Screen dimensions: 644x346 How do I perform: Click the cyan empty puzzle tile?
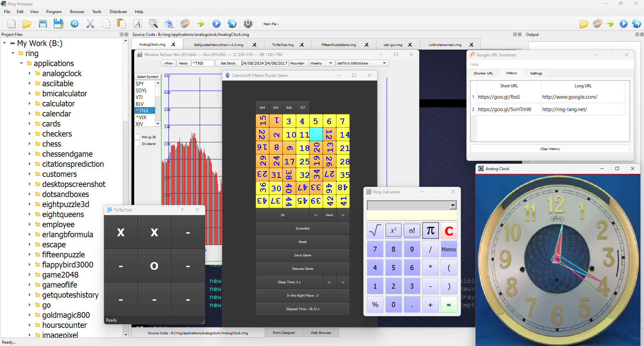(316, 134)
